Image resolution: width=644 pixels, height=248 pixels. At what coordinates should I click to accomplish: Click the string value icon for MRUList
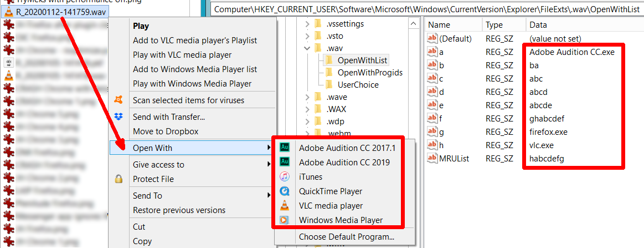(x=432, y=158)
